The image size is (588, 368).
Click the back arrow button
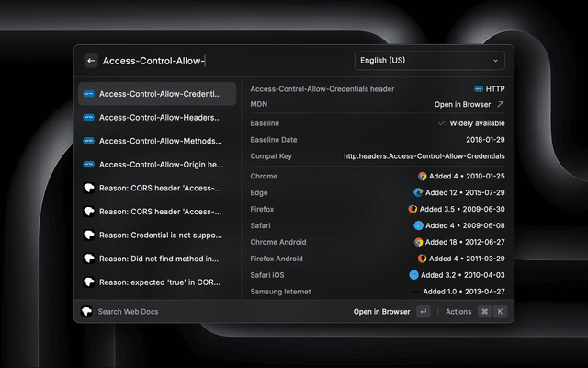[91, 61]
